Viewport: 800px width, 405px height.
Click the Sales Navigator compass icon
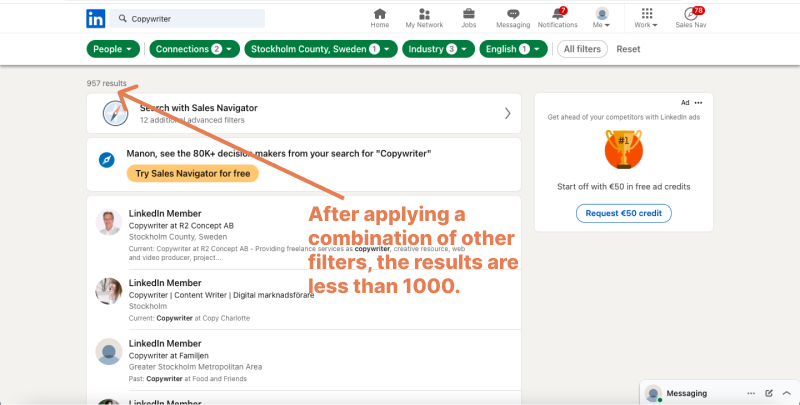(115, 113)
